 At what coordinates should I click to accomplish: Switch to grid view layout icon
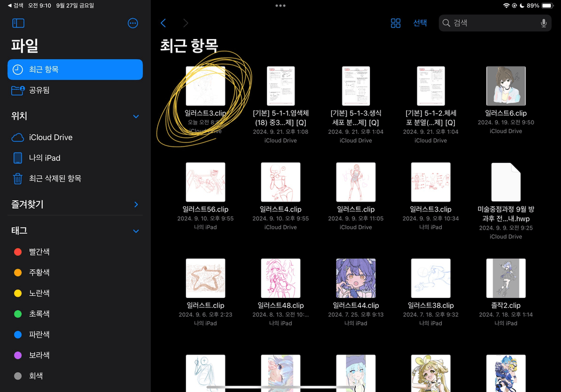tap(396, 23)
